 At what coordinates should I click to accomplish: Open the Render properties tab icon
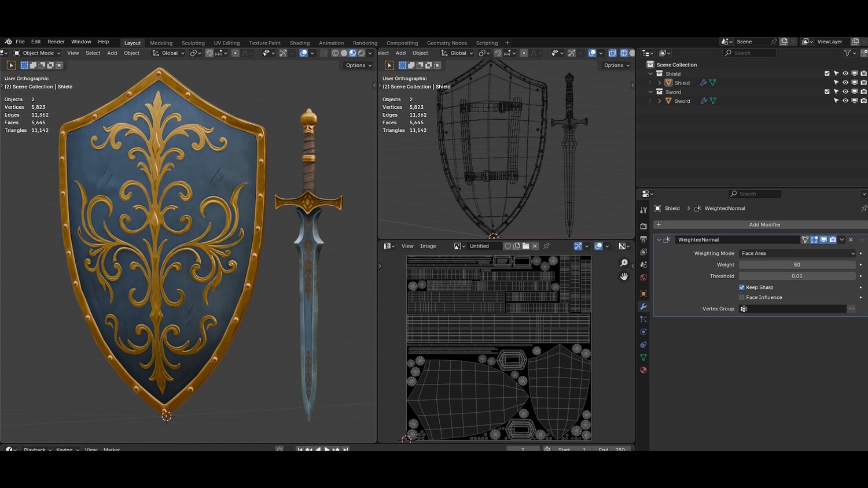(643, 226)
